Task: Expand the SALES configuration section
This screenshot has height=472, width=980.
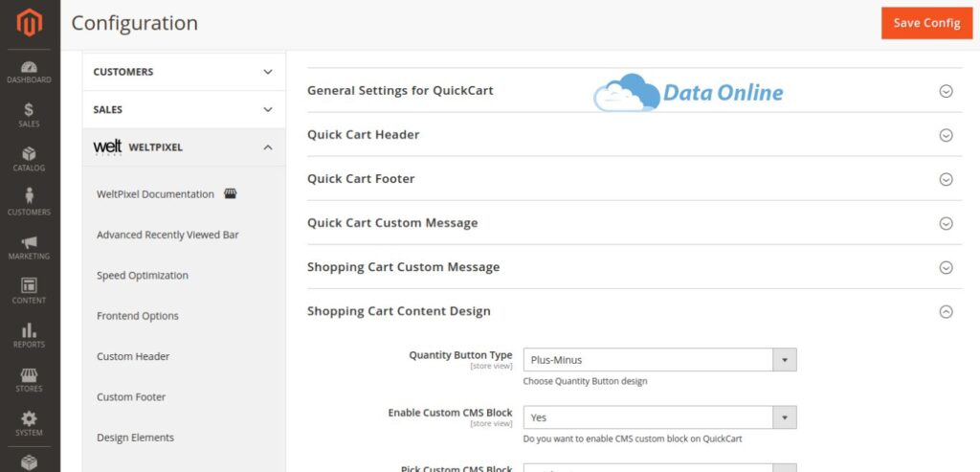Action: 184,109
